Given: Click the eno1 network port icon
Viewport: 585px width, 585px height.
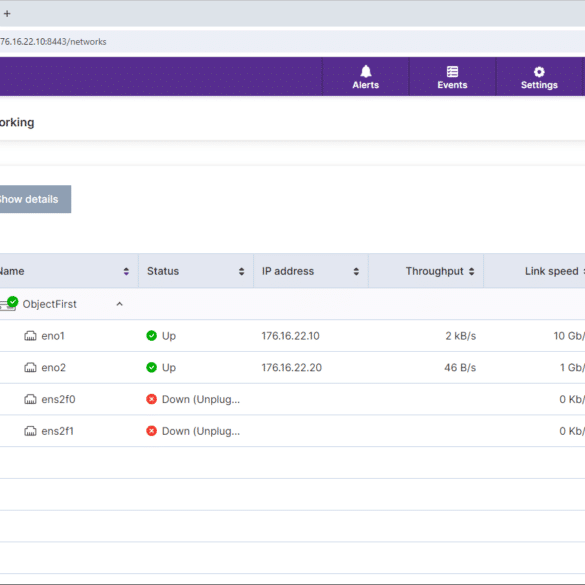Looking at the screenshot, I should pos(30,336).
